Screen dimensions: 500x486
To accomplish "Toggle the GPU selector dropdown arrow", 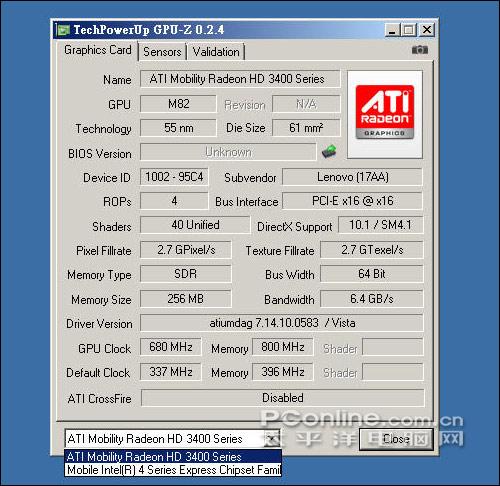I will [272, 439].
